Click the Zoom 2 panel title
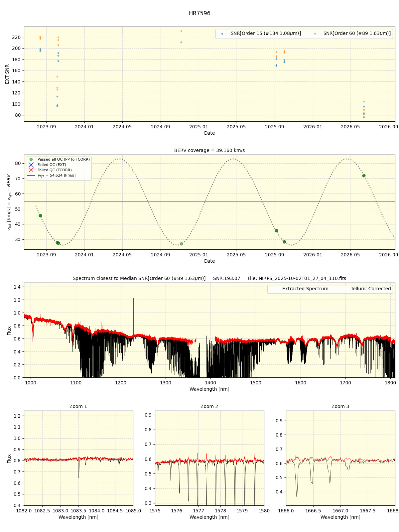 (209, 407)
